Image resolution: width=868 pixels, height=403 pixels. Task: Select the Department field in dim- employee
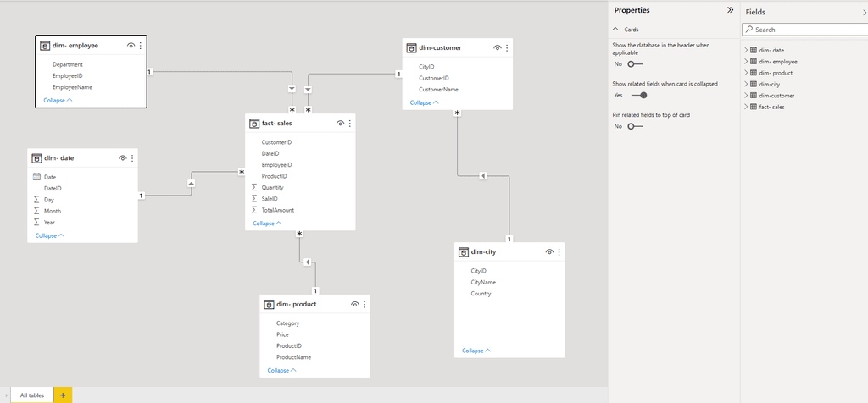68,64
